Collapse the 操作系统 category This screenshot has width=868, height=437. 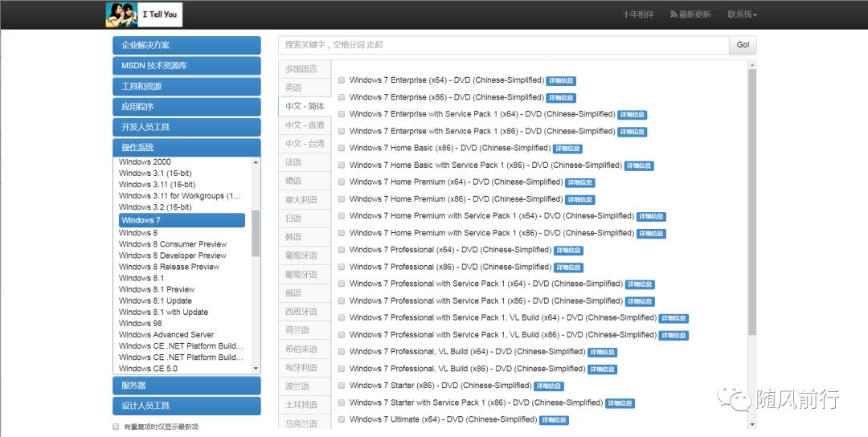tap(186, 148)
